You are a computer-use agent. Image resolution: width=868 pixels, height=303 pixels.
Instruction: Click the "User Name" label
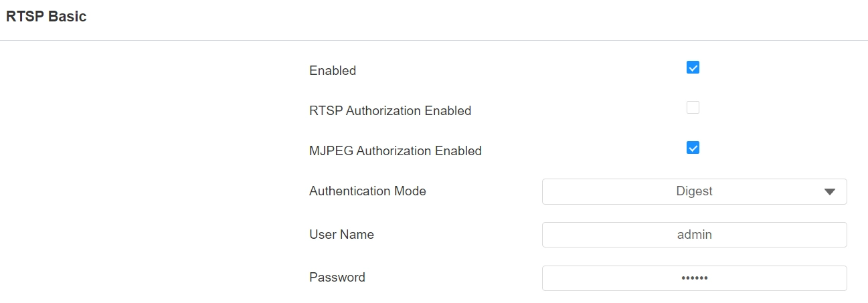point(341,234)
